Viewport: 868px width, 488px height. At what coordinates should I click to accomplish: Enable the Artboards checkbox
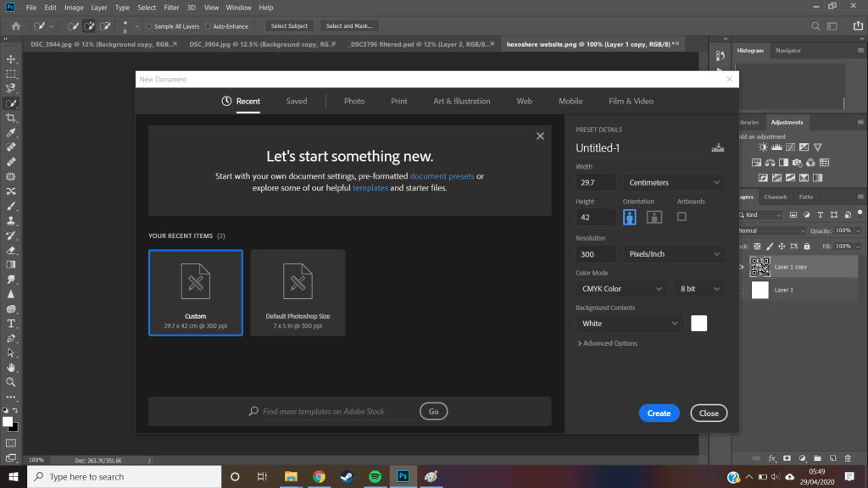(682, 217)
